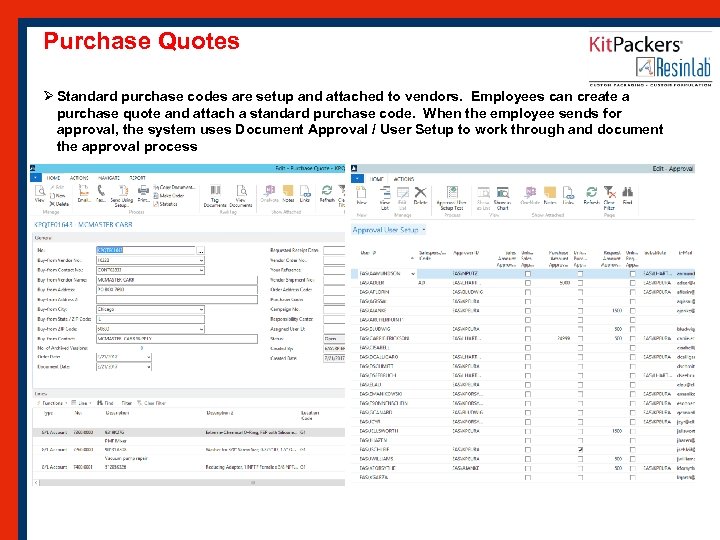Image resolution: width=720 pixels, height=540 pixels.
Task: Expand Approval User Setup title dropdown
Action: (x=424, y=230)
